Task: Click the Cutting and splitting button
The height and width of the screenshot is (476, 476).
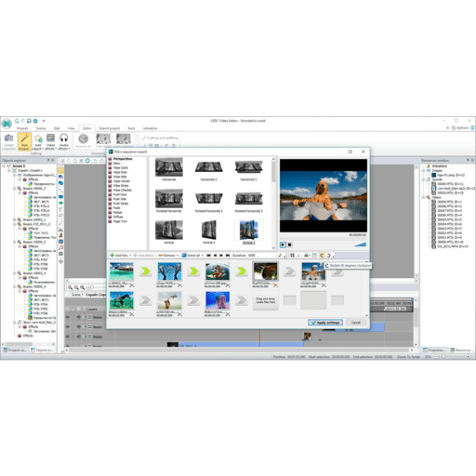Action: pos(160,138)
